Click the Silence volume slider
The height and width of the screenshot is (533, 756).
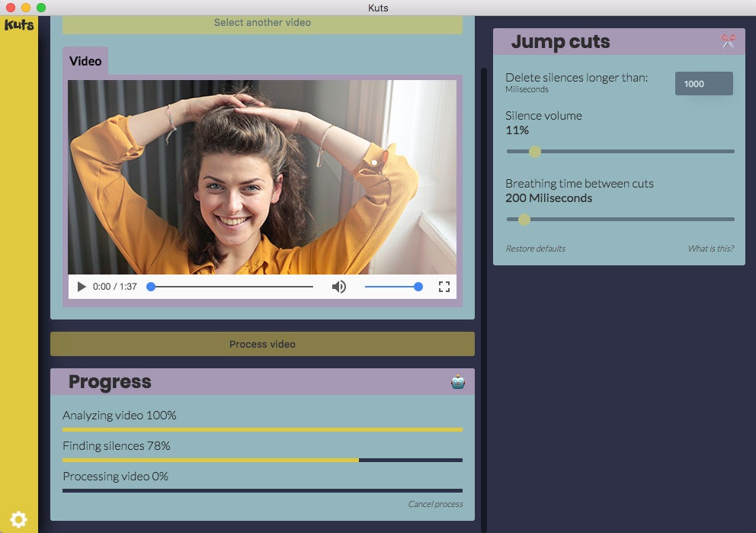[620, 152]
